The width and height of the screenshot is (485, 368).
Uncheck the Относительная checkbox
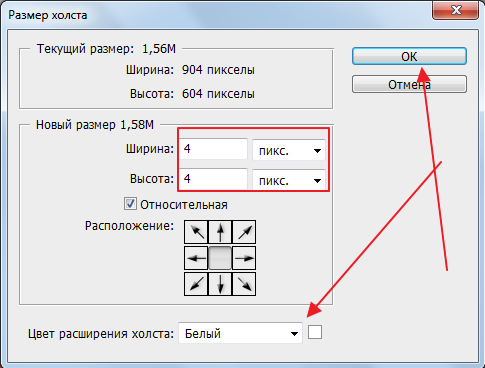click(x=130, y=204)
